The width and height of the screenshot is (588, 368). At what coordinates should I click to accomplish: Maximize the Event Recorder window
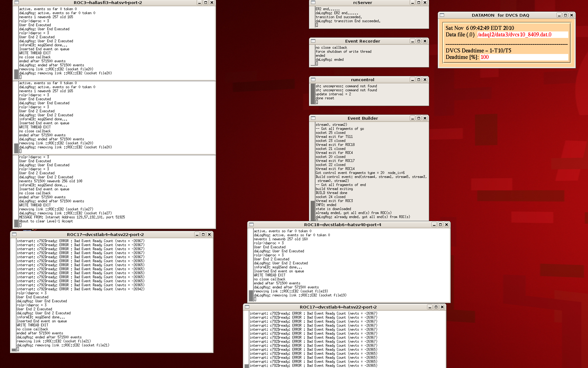tap(419, 41)
